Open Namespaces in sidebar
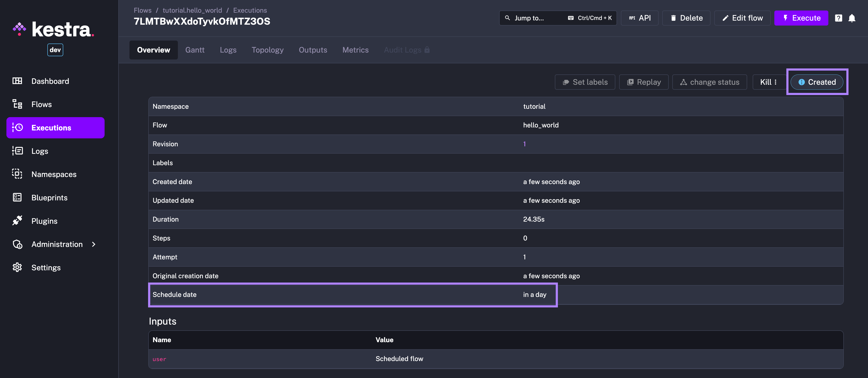 pos(54,174)
